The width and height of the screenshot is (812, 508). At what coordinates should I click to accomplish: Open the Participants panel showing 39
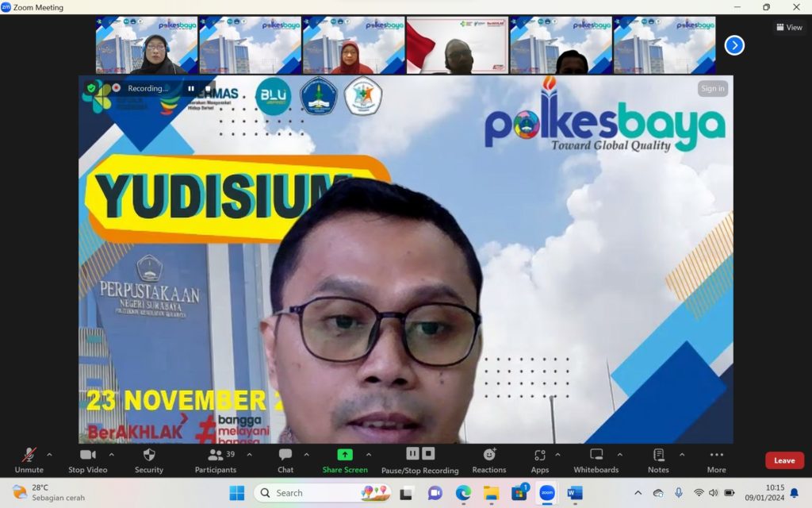coord(216,460)
